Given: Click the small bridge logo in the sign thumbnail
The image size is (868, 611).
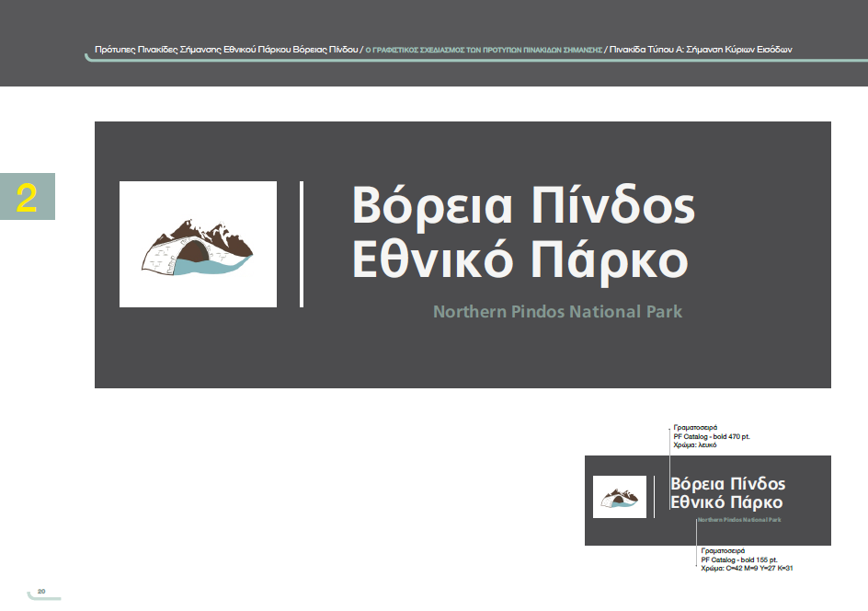Looking at the screenshot, I should (620, 497).
